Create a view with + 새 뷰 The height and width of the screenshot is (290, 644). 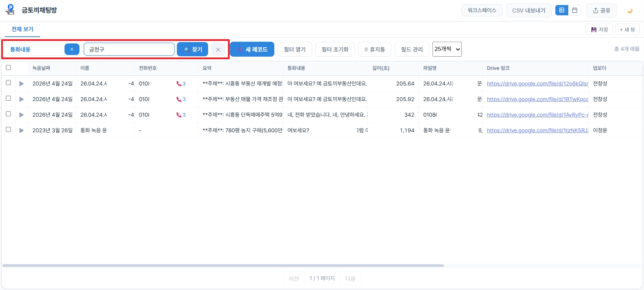click(627, 30)
